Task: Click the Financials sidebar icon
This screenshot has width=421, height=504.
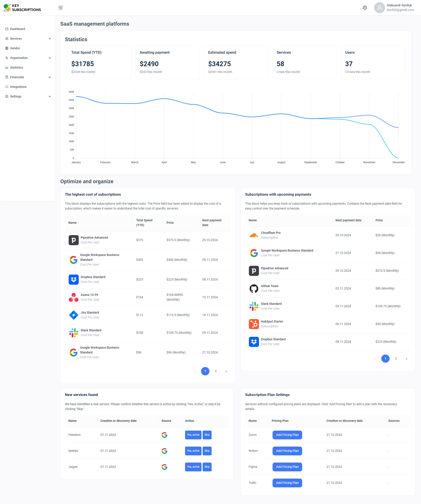Action: 7,77
